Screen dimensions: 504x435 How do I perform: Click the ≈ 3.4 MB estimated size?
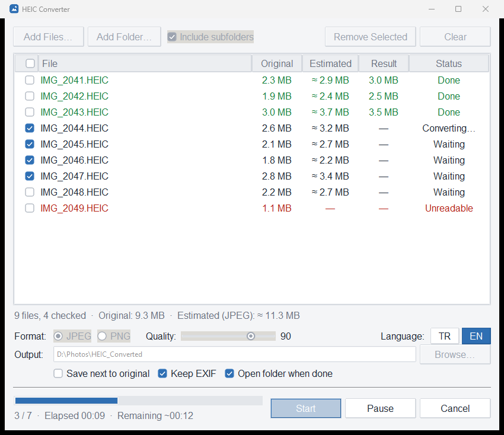tap(330, 176)
